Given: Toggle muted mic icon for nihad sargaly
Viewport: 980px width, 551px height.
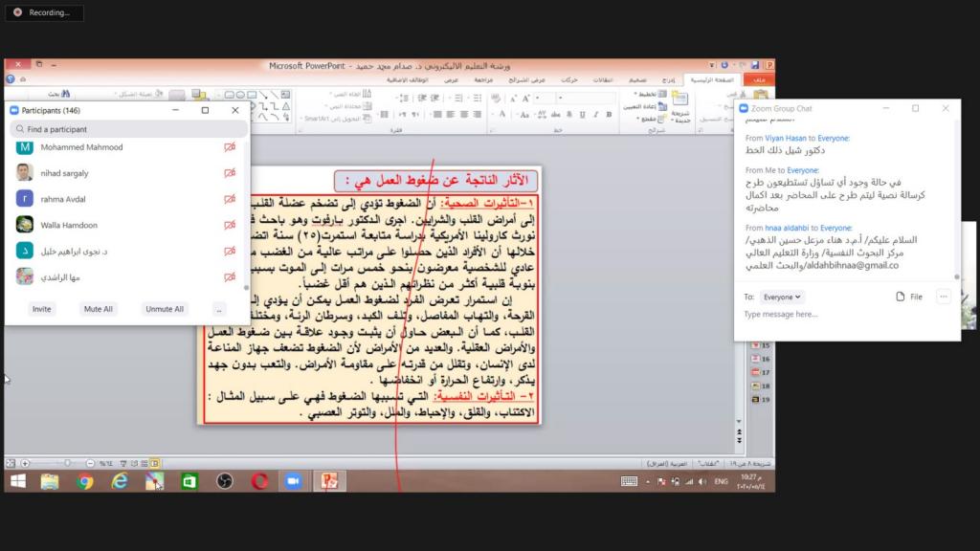Looking at the screenshot, I should [230, 173].
